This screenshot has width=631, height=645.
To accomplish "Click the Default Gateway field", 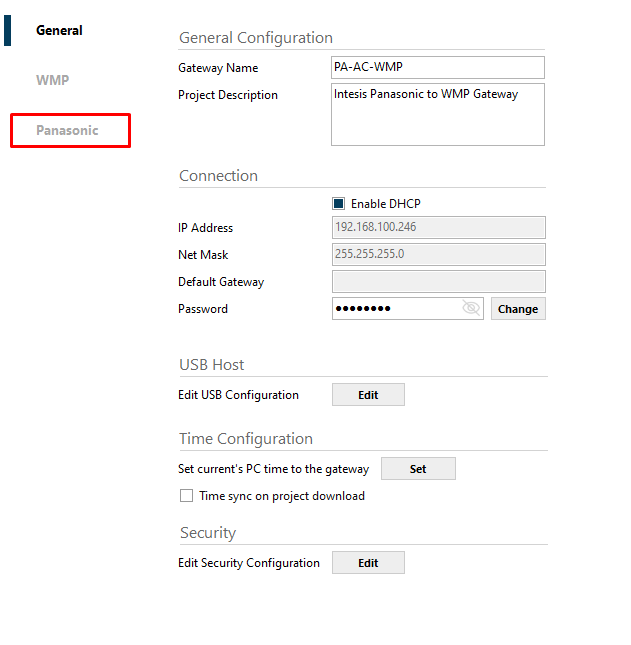I will click(x=438, y=281).
